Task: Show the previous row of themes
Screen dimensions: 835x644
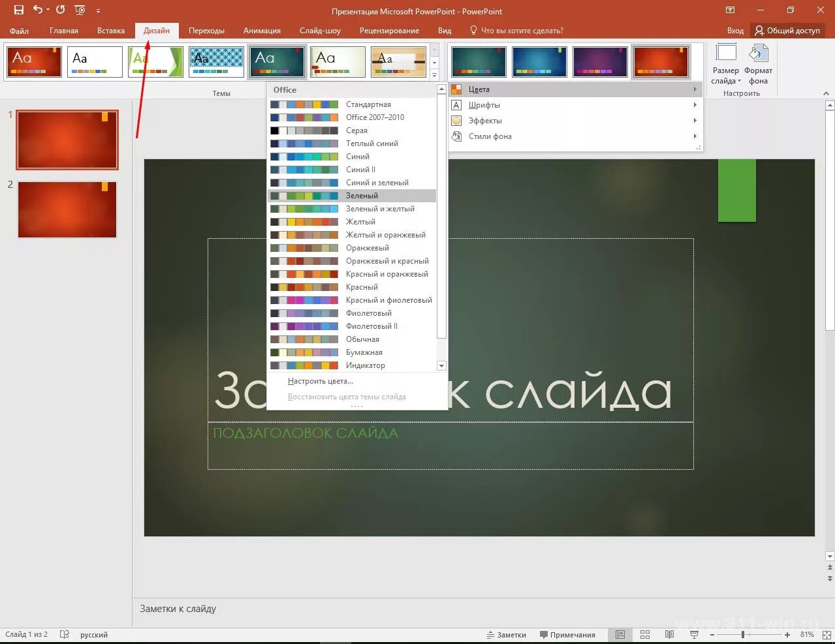Action: [434, 50]
